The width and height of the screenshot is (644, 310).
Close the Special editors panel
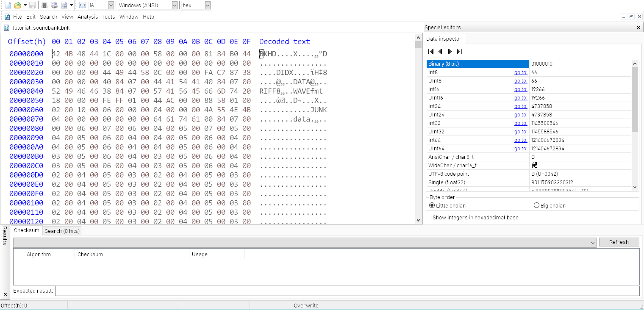[x=639, y=28]
